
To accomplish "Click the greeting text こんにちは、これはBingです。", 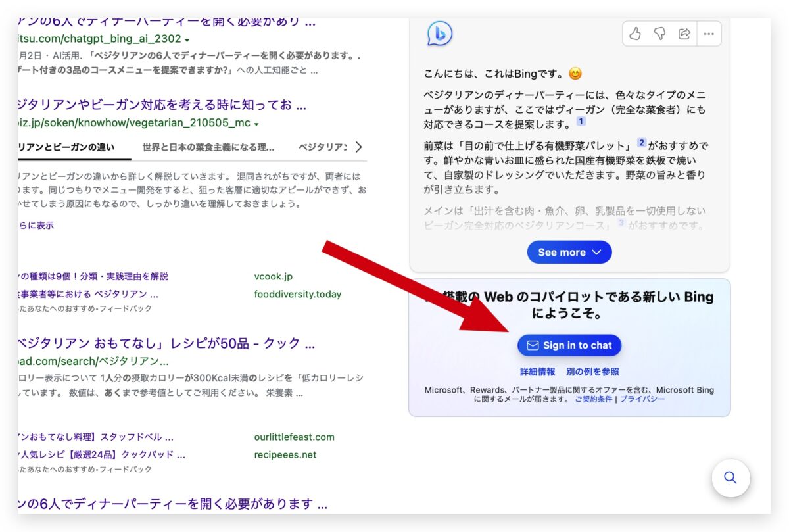I will (496, 74).
